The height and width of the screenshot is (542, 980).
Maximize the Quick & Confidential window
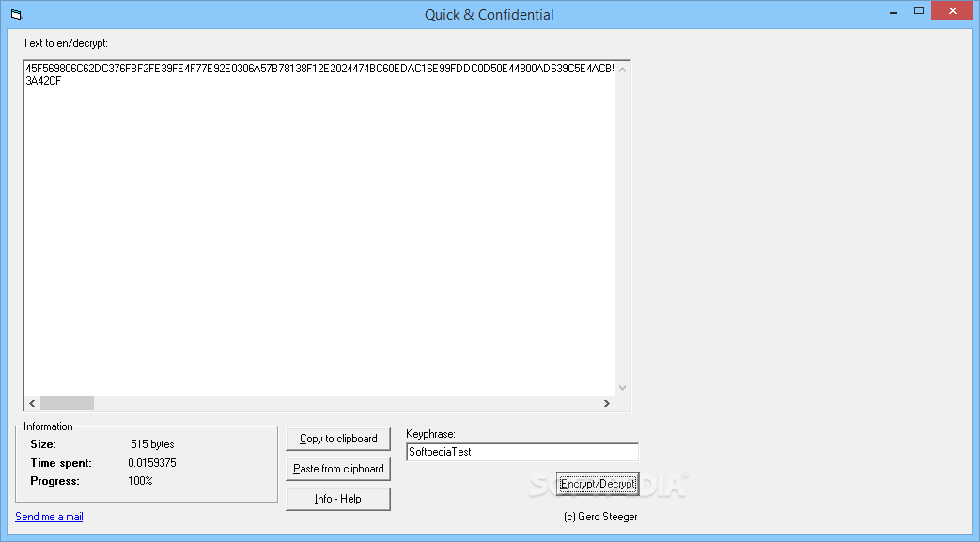(919, 10)
